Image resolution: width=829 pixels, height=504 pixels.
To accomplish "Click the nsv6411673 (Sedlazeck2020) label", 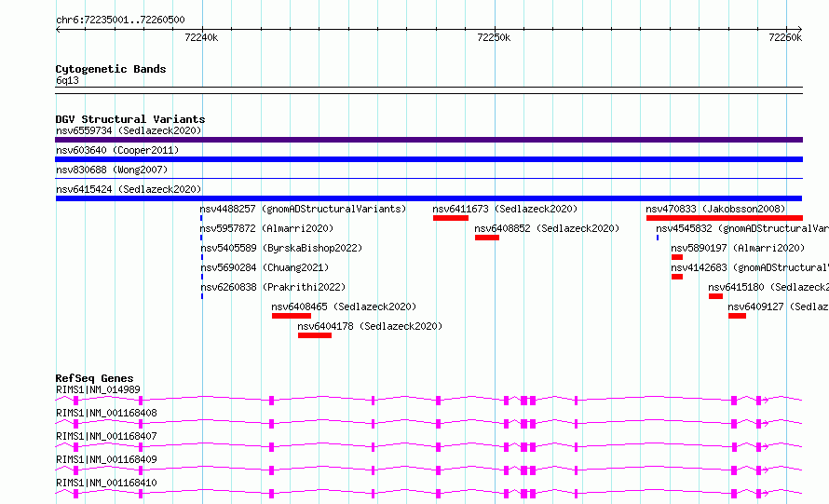I will [505, 209].
